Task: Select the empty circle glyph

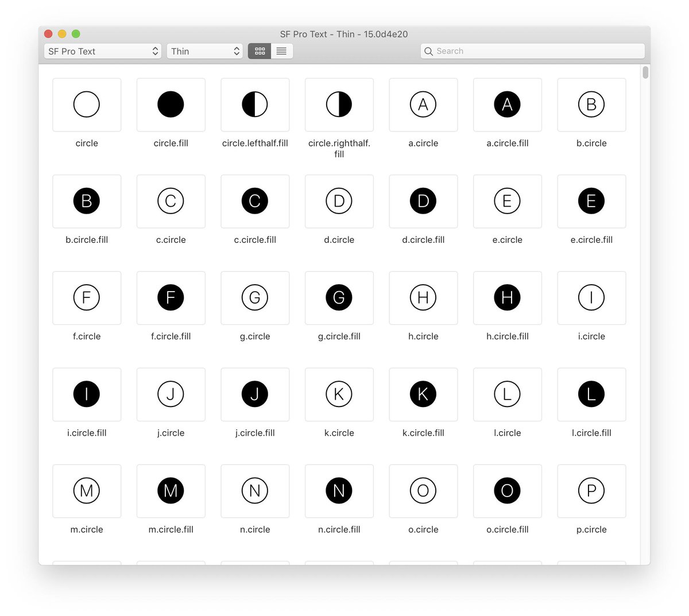Action: click(x=87, y=104)
